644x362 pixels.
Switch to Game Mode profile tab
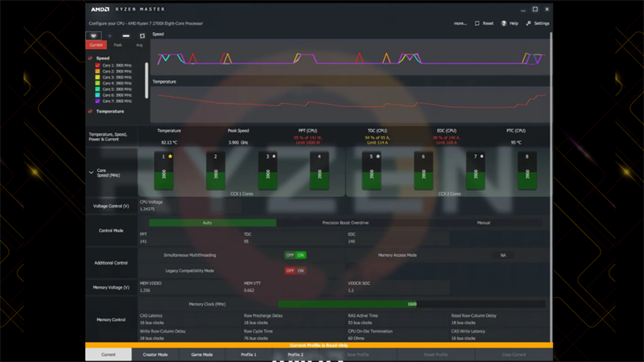[x=202, y=355]
